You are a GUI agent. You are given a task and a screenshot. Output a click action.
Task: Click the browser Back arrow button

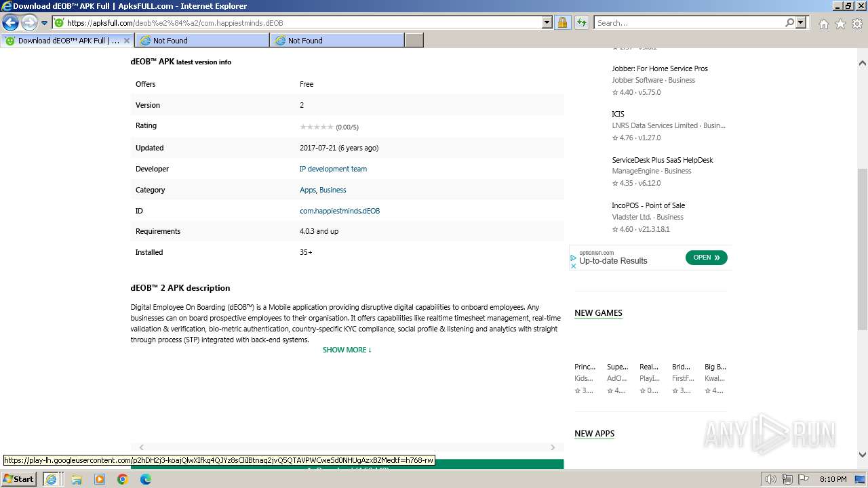(x=10, y=22)
